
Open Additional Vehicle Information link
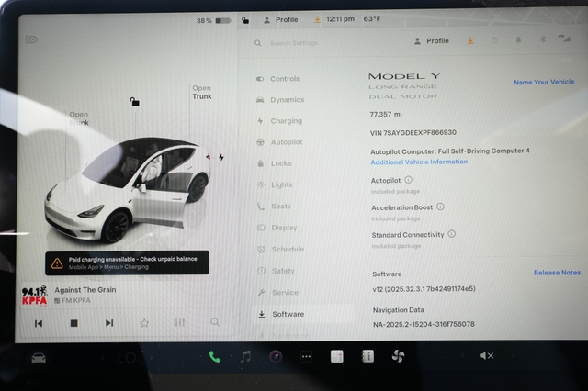419,162
